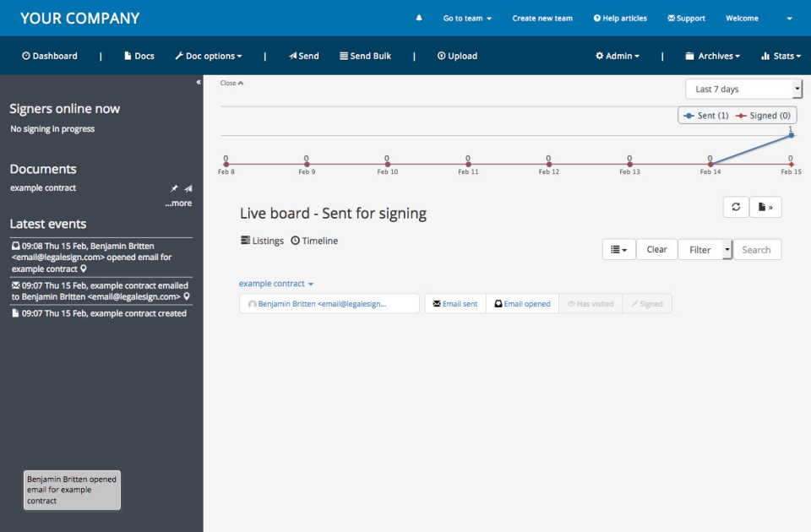Click the refresh icon button on Live board

coord(736,207)
